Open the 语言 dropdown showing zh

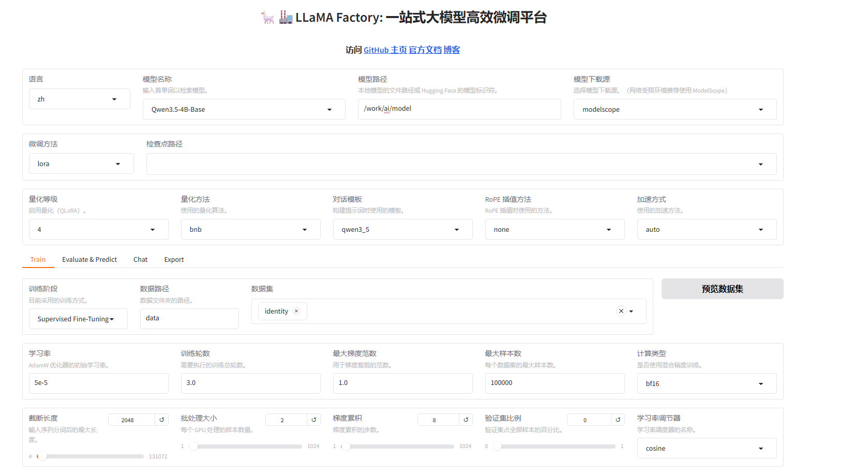[x=80, y=99]
